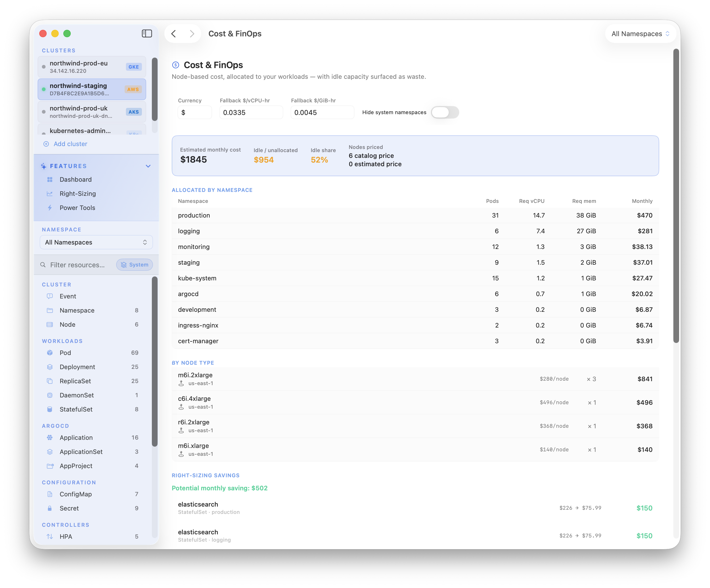Go back with the left arrow
The height and width of the screenshot is (588, 710).
[174, 34]
